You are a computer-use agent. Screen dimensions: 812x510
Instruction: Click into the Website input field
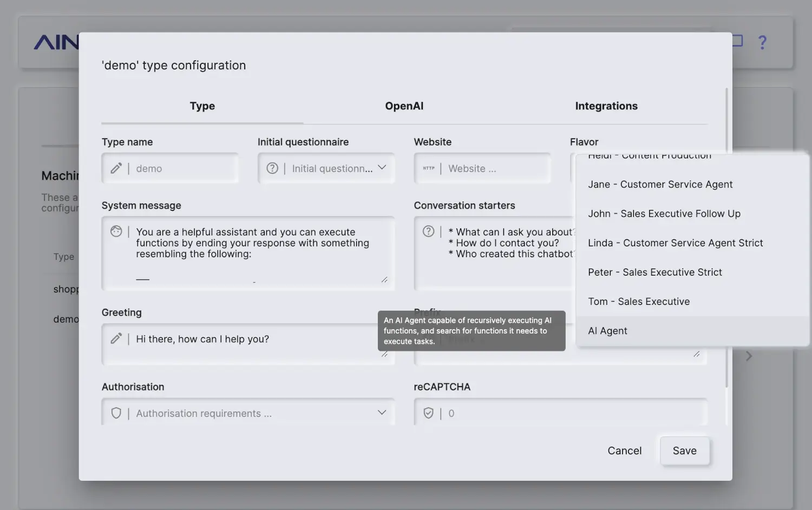point(482,168)
